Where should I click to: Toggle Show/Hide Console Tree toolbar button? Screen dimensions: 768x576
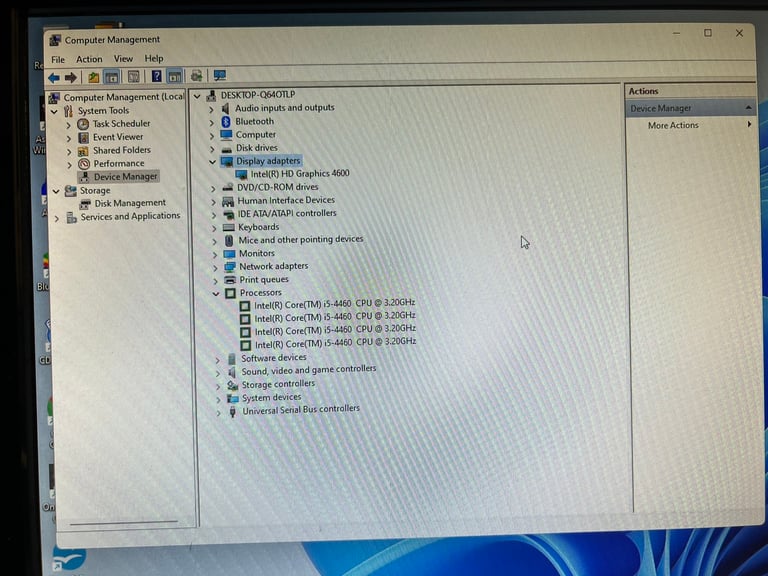112,77
